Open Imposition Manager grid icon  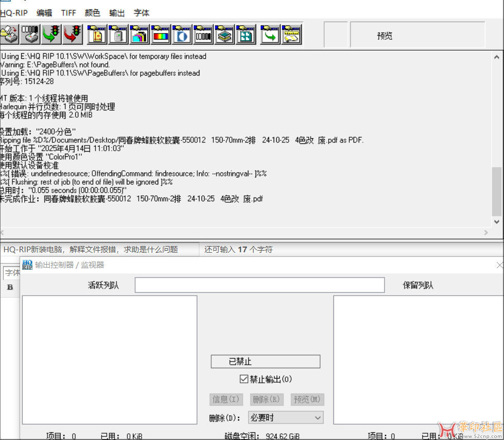click(246, 34)
